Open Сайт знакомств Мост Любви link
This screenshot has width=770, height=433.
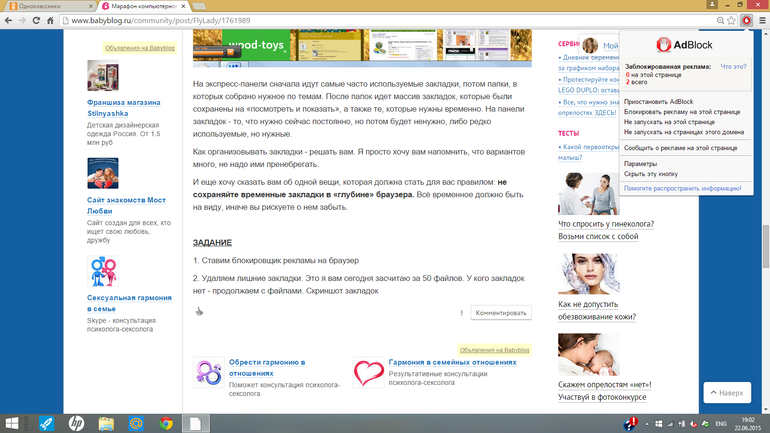pyautogui.click(x=126, y=205)
